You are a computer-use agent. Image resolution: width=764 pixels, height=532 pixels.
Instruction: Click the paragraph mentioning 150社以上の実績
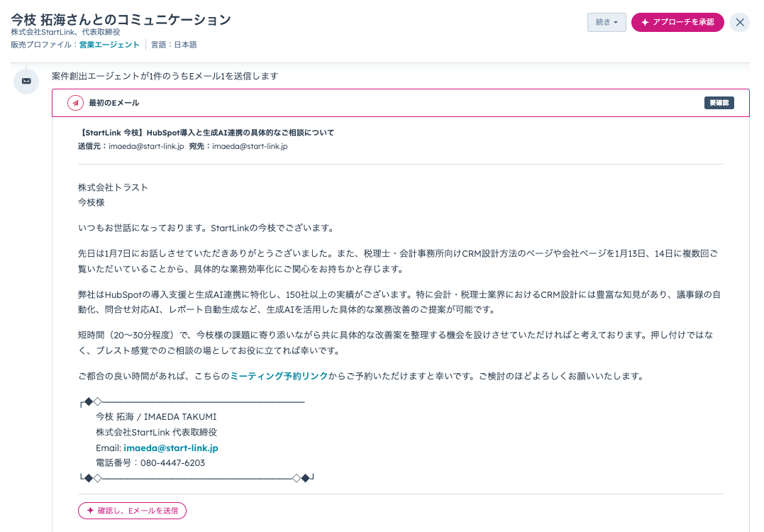point(399,302)
